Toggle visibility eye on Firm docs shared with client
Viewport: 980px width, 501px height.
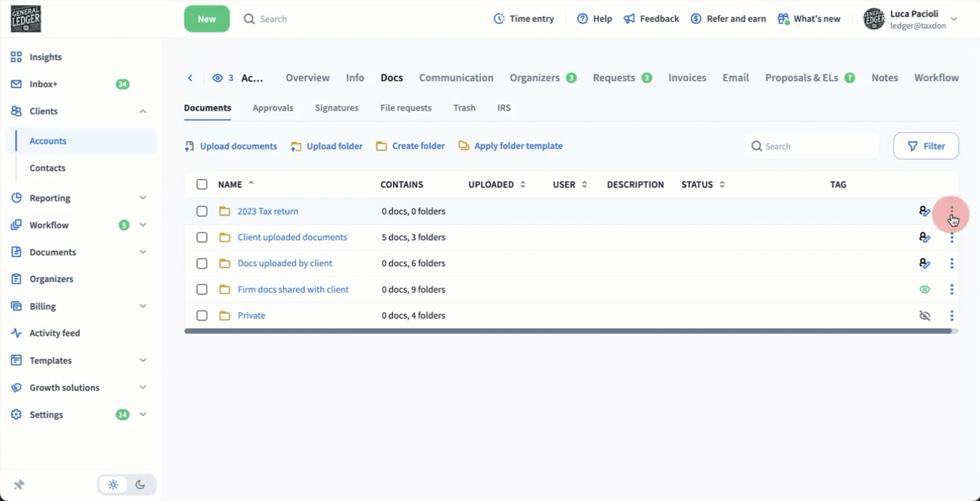[924, 290]
